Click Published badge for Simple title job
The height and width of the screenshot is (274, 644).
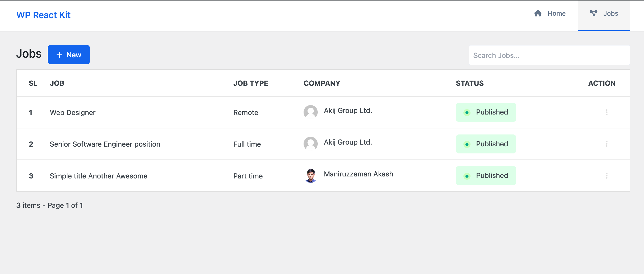(x=486, y=176)
